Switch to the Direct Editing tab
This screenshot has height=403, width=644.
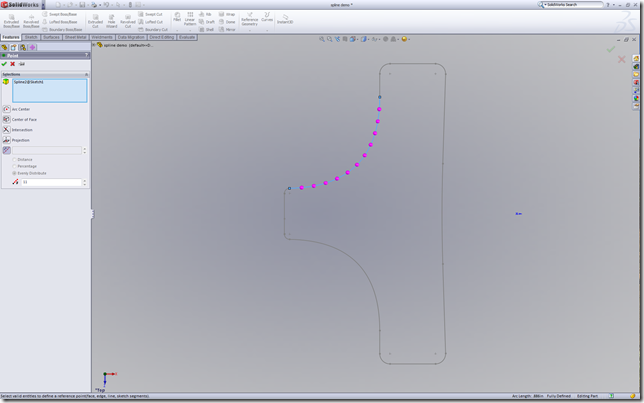(161, 37)
